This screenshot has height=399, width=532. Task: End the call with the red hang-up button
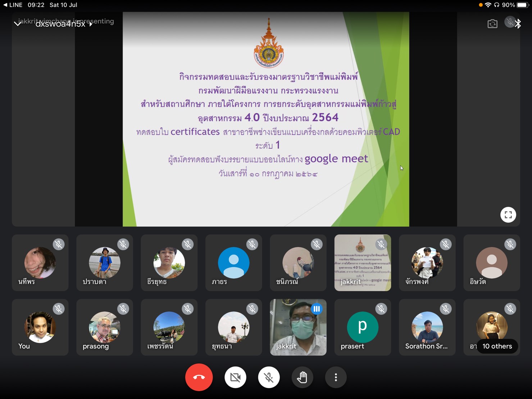199,377
